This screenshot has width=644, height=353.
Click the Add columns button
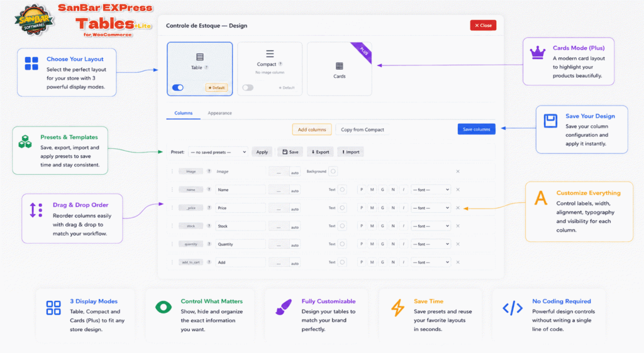point(312,129)
